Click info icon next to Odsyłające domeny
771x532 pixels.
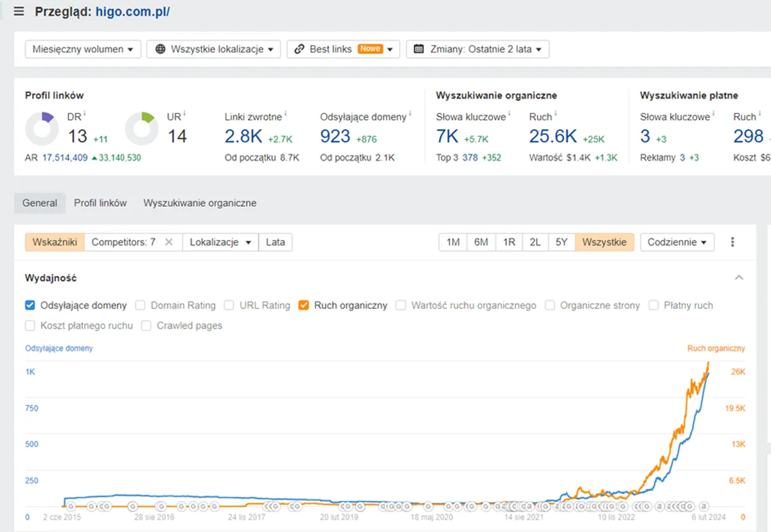[410, 114]
